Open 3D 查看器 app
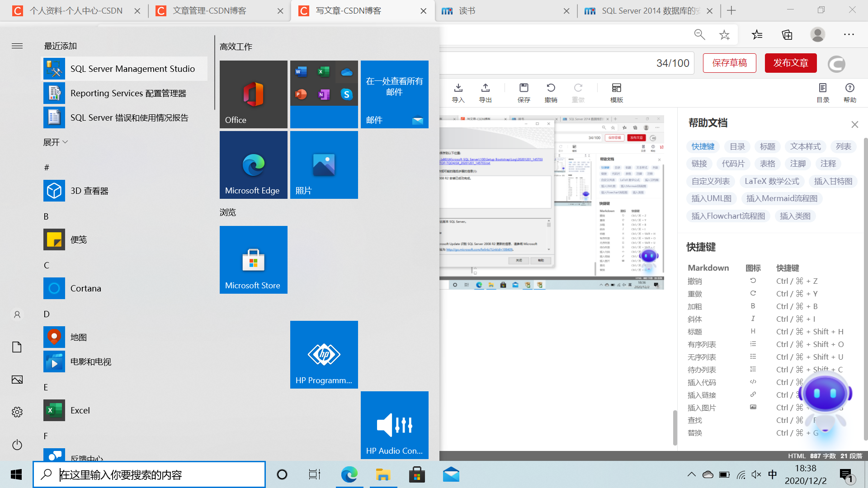 pos(125,191)
